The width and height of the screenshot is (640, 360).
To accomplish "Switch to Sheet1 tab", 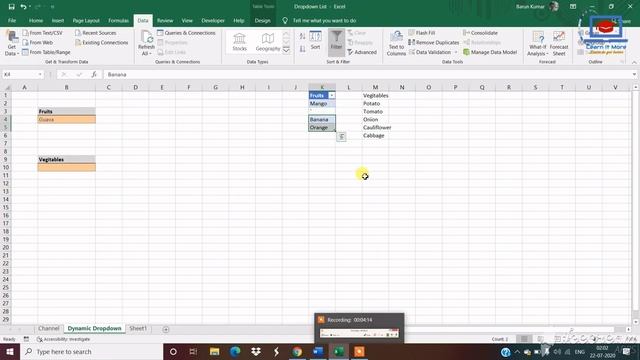I will (138, 329).
